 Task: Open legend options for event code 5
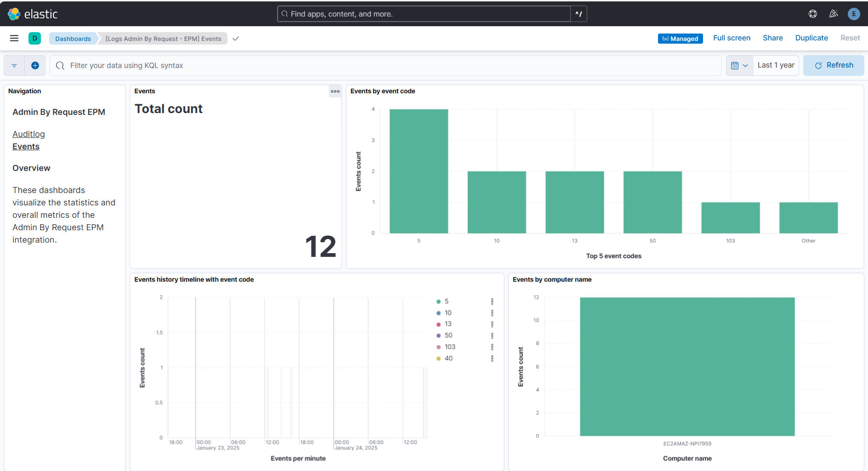[x=493, y=301]
